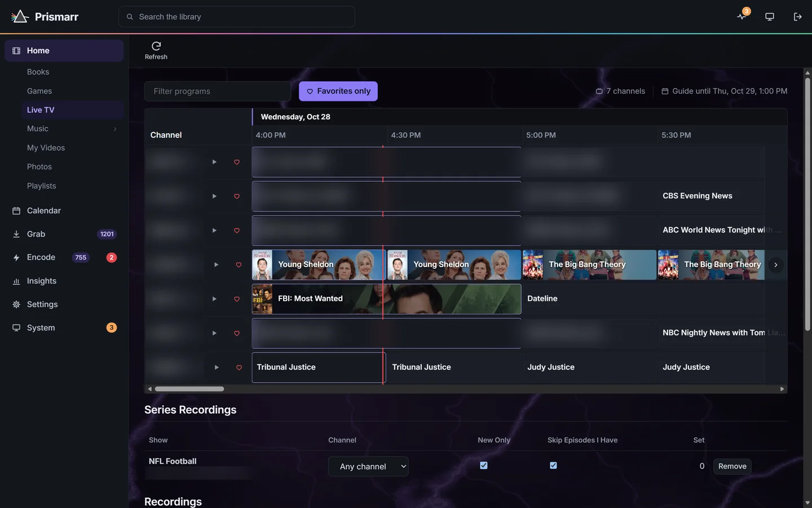Click the display monitor icon in header
812x508 pixels.
coord(769,16)
